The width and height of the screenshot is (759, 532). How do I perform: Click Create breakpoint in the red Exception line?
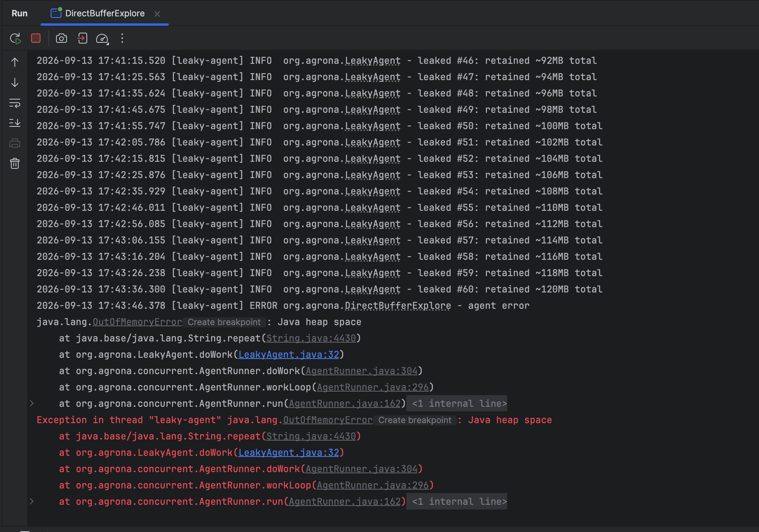tap(415, 420)
